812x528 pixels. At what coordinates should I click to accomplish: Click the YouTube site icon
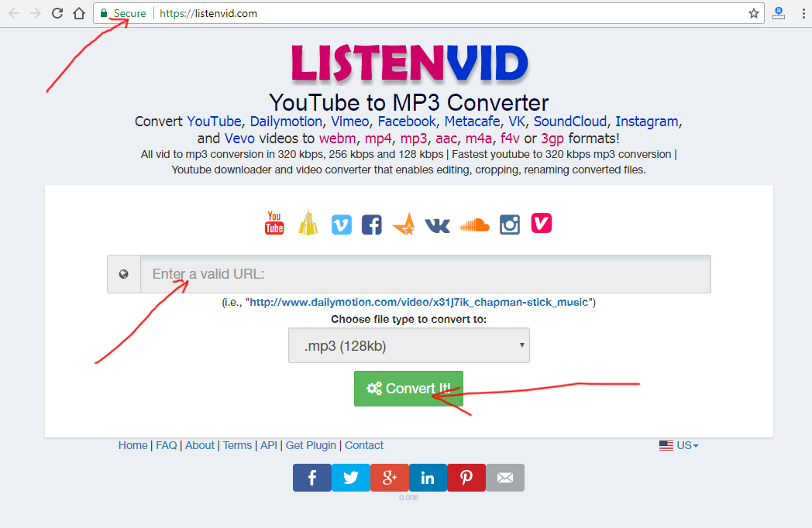(x=274, y=224)
